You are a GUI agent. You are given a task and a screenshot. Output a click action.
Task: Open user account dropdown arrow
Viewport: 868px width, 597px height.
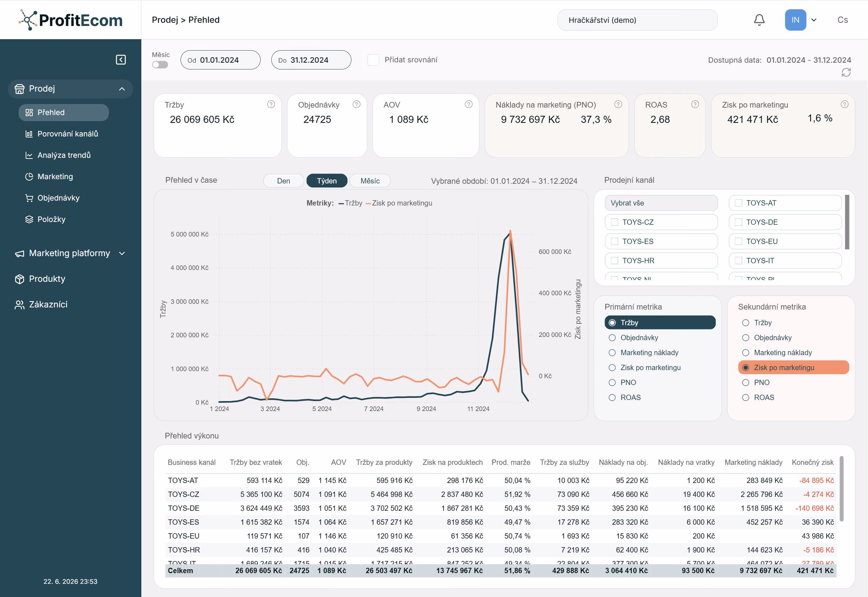814,20
